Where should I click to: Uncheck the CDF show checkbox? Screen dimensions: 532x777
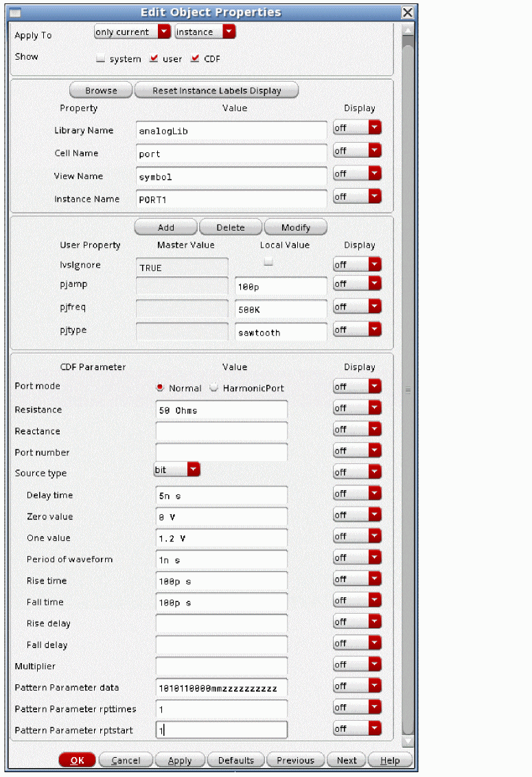195,59
